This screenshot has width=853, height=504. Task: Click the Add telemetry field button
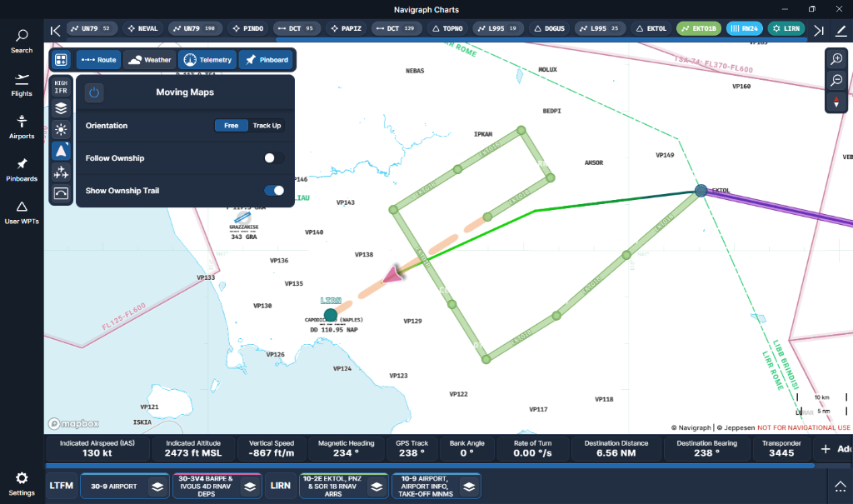pyautogui.click(x=834, y=449)
